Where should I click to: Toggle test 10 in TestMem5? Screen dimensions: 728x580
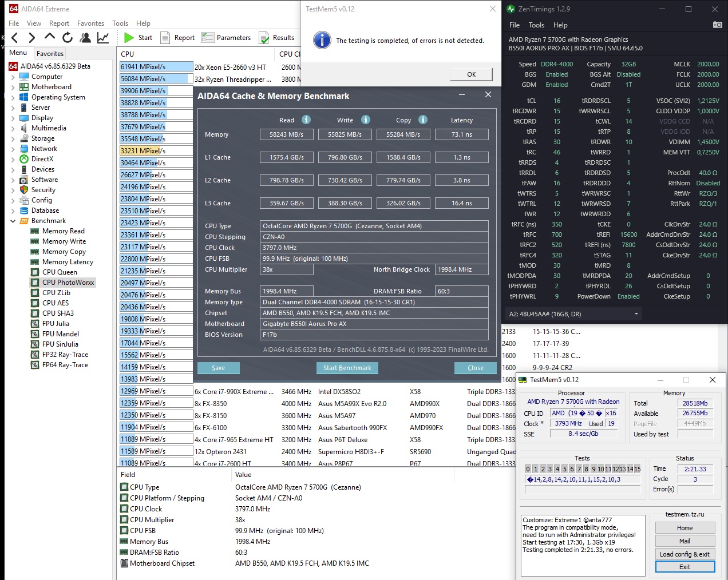601,468
